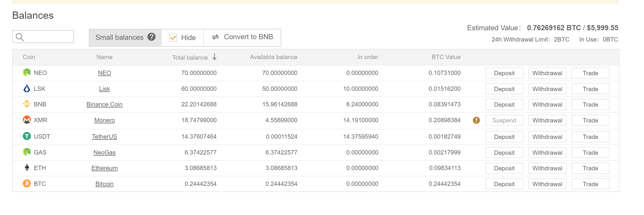Withdraw BNB
Image resolution: width=644 pixels, height=215 pixels.
point(547,105)
